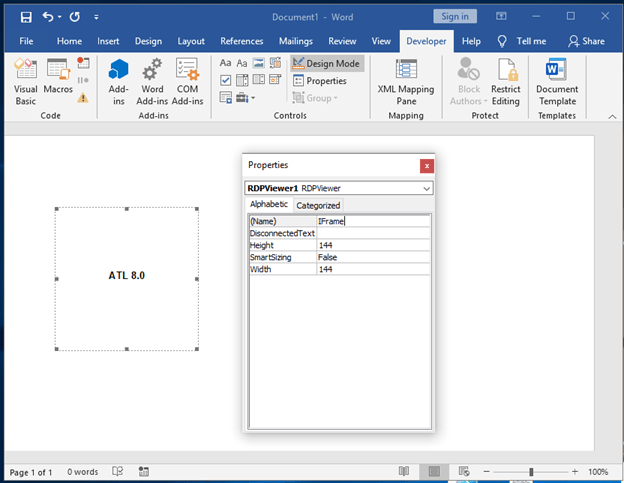Insert a Combo Box content control
Viewport: 624px width, 483px height.
pos(242,80)
